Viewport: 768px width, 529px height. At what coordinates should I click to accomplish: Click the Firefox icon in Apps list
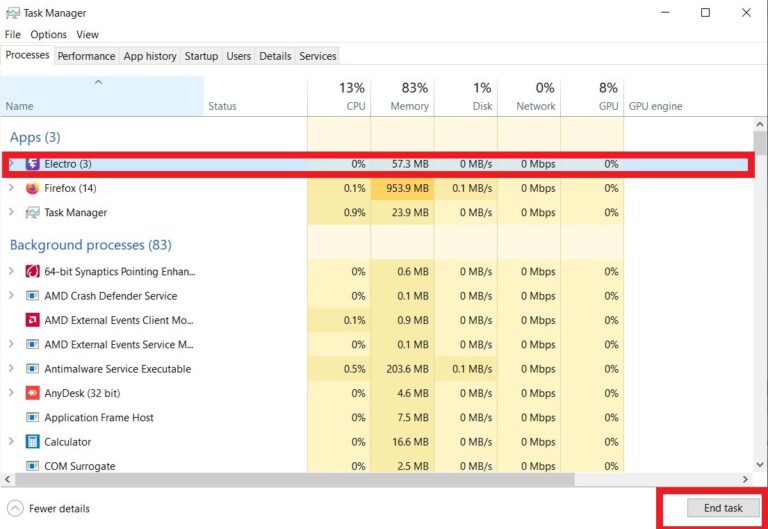[32, 188]
